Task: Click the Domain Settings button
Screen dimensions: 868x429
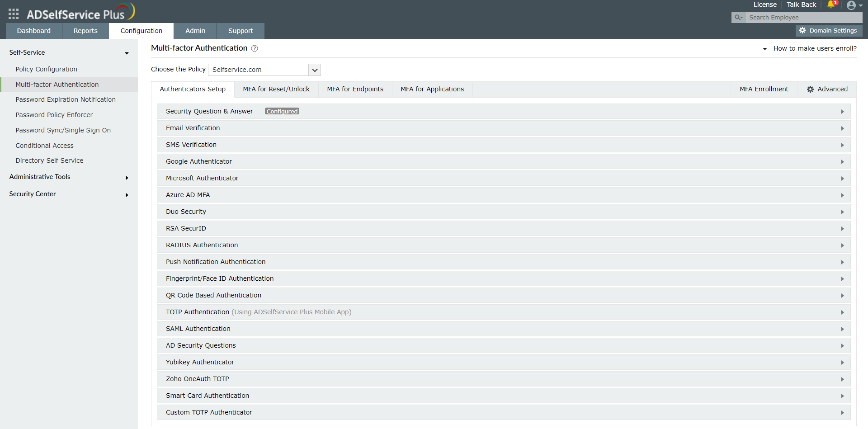Action: coord(829,31)
